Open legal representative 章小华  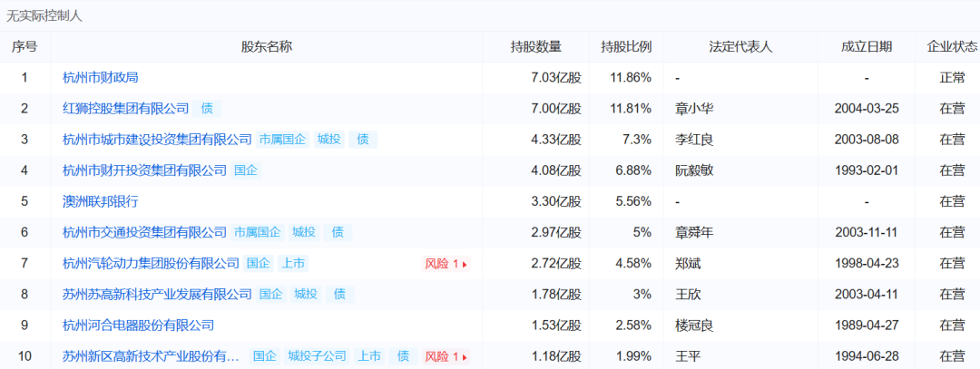(694, 109)
